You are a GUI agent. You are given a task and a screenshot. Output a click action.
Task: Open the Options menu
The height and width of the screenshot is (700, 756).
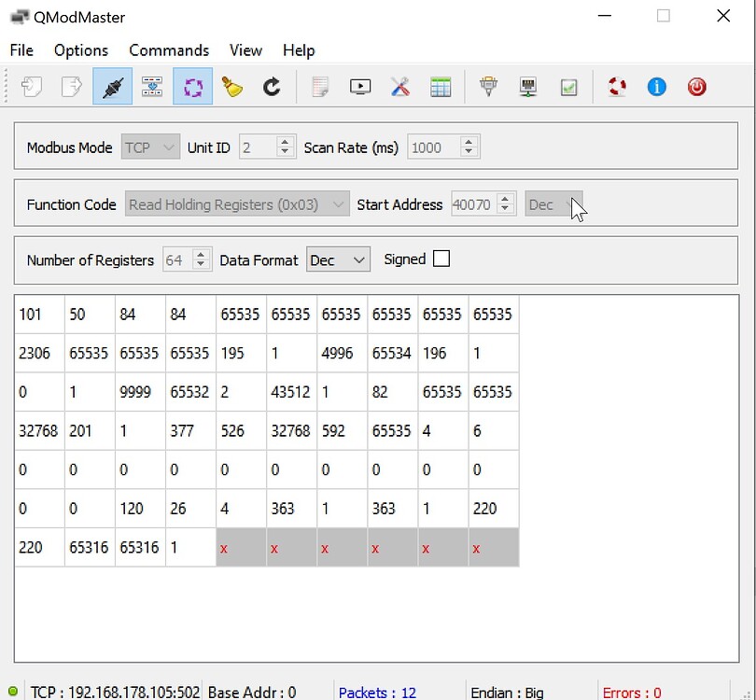81,50
